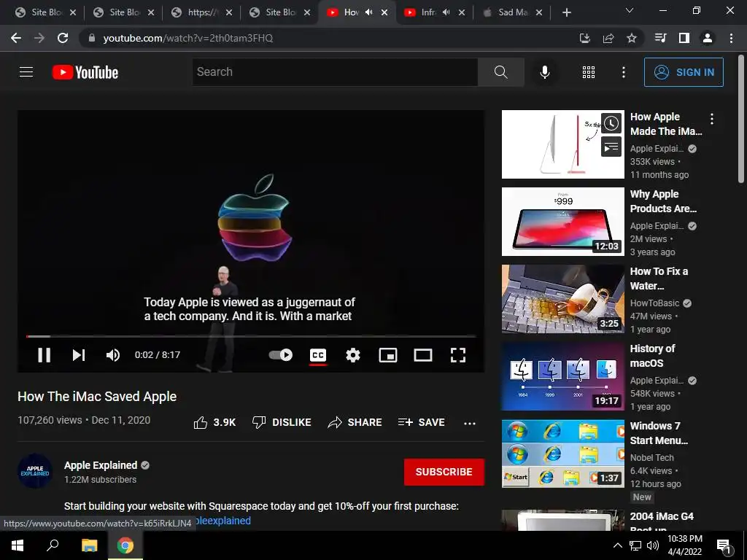Pause the video
This screenshot has height=560, width=747.
44,355
